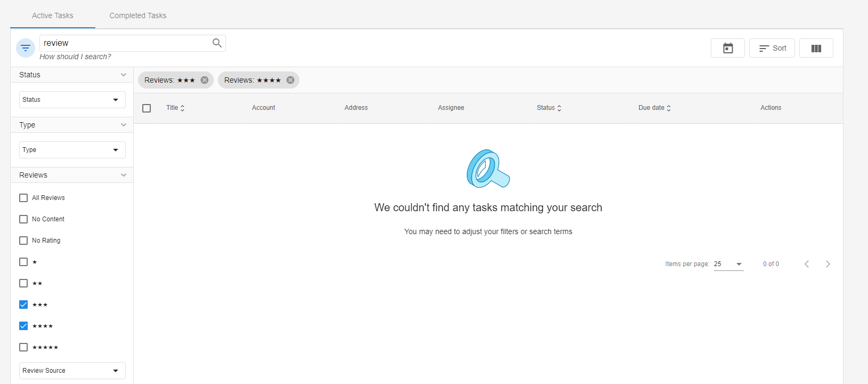This screenshot has width=868, height=384.
Task: Click the '0 of 0' pagination label
Action: (770, 264)
